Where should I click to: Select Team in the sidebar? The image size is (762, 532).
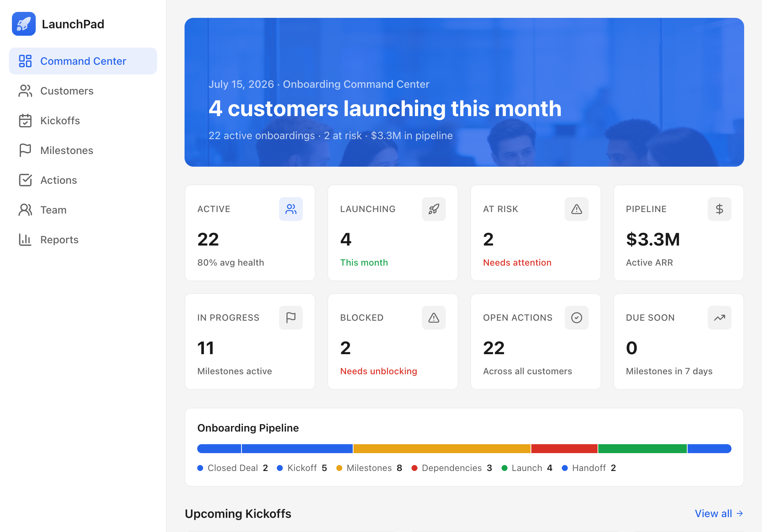pos(83,210)
